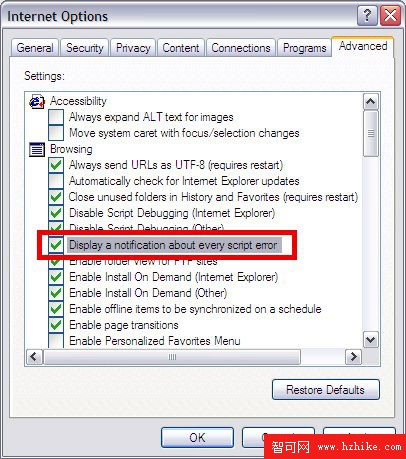Image resolution: width=406 pixels, height=459 pixels.
Task: Confirm settings with the OK button
Action: pyautogui.click(x=197, y=437)
